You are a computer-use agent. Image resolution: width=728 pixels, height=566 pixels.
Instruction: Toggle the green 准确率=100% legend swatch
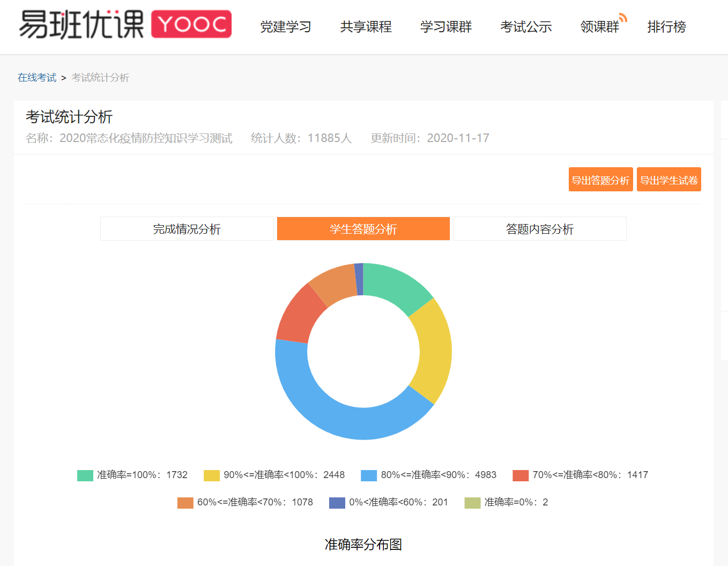[x=85, y=475]
